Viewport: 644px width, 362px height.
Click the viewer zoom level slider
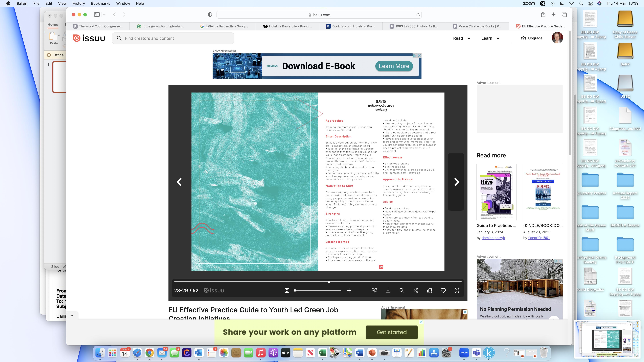tap(318, 290)
